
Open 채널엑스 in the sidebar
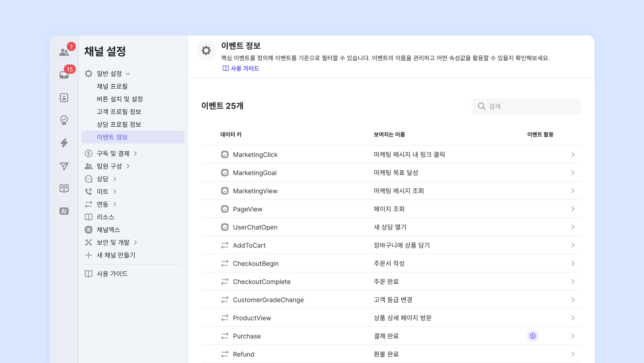108,230
